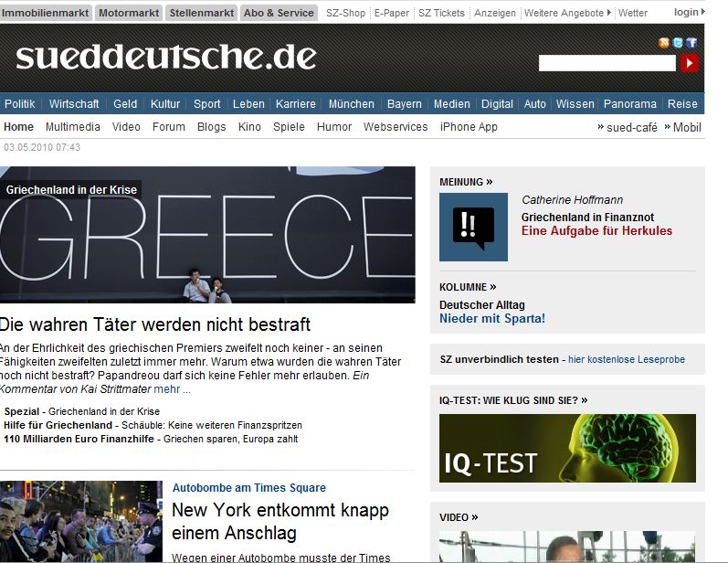Screen dimensions: 728x563
Task: Select Wissen in main navigation
Action: point(575,103)
